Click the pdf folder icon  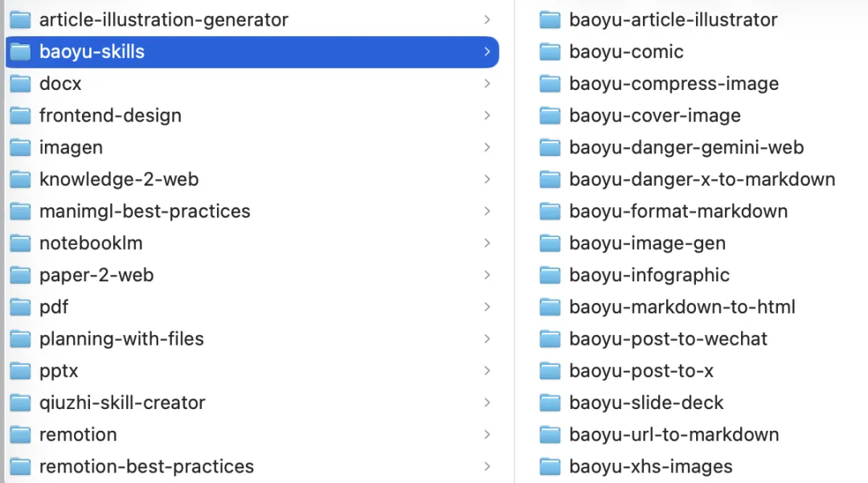(x=20, y=307)
